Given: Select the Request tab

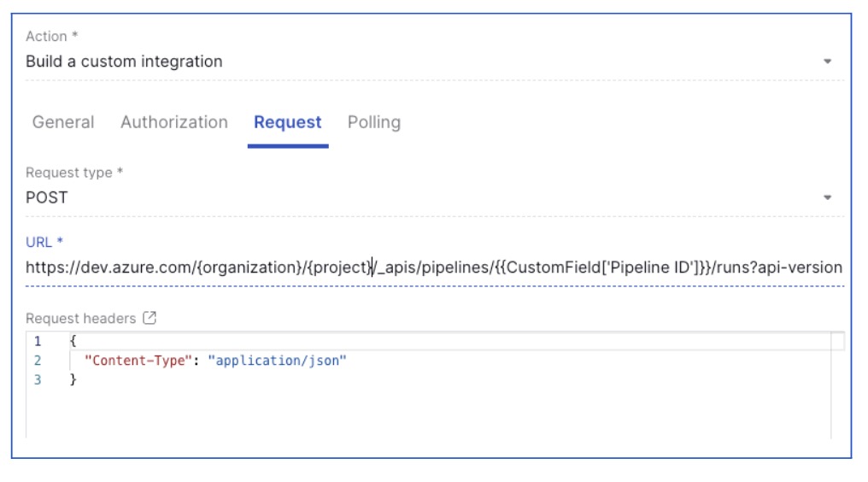Looking at the screenshot, I should [288, 122].
